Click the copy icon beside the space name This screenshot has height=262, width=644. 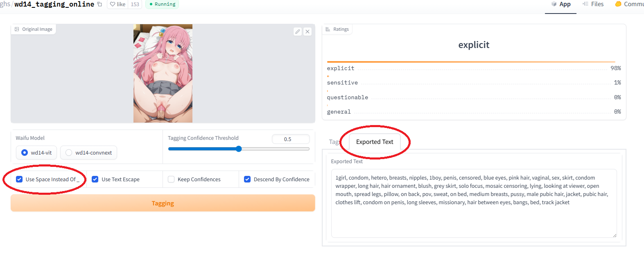pos(99,5)
